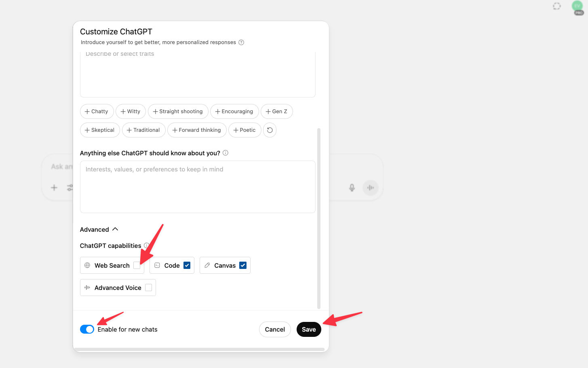Screen dimensions: 588x368
Task: Click the microphone icon in the chat box
Action: [352, 188]
